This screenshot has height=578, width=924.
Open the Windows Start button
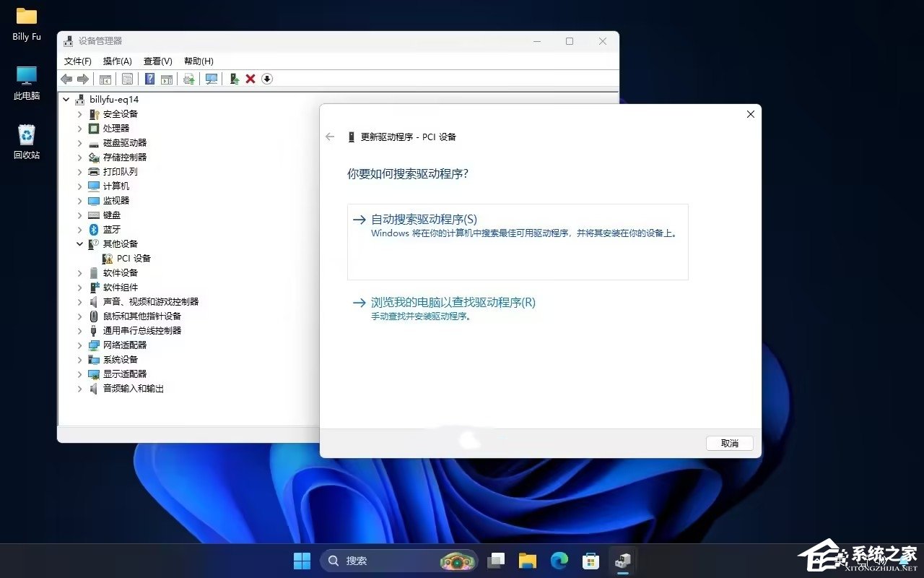coord(302,561)
